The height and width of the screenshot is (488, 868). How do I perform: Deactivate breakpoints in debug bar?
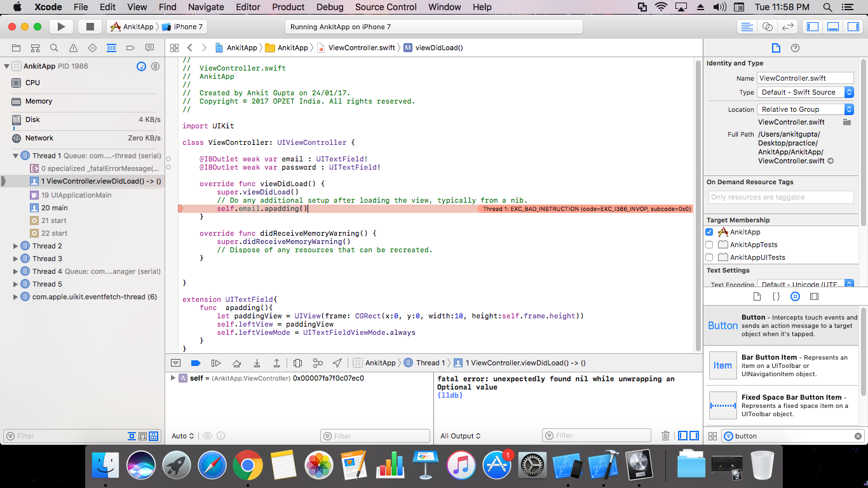(196, 363)
